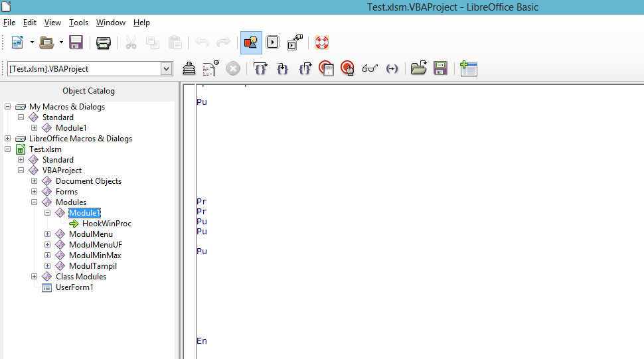Click the Step Out icon
The height and width of the screenshot is (359, 644).
(305, 68)
